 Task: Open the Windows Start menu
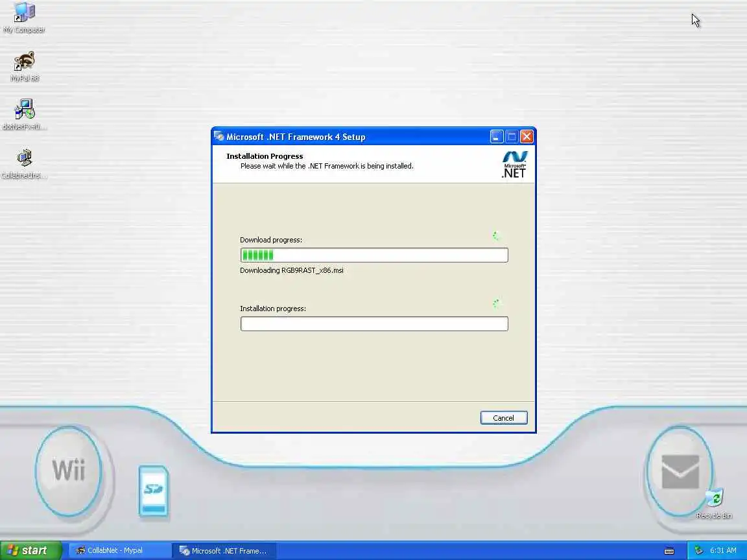pyautogui.click(x=31, y=550)
